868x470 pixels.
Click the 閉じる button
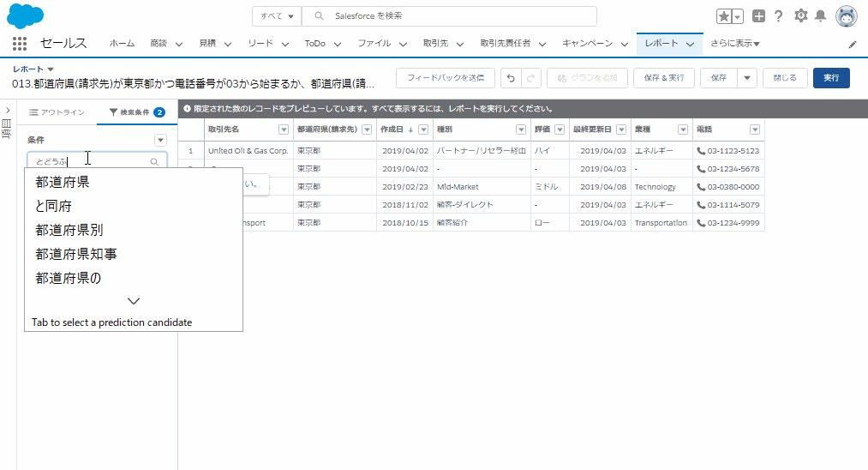pyautogui.click(x=784, y=78)
